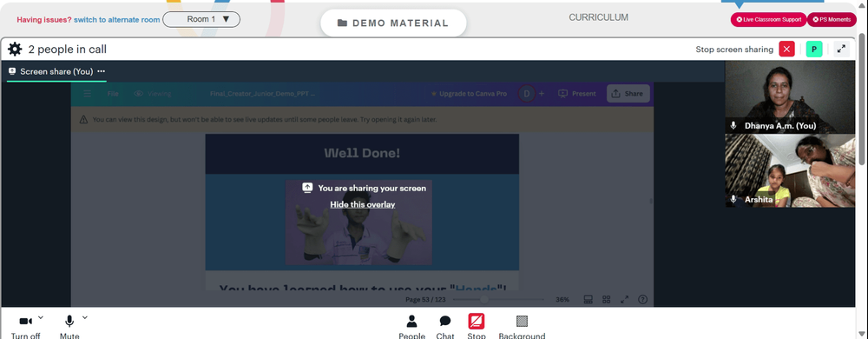
Task: Click Live Classroom Support button
Action: [768, 19]
